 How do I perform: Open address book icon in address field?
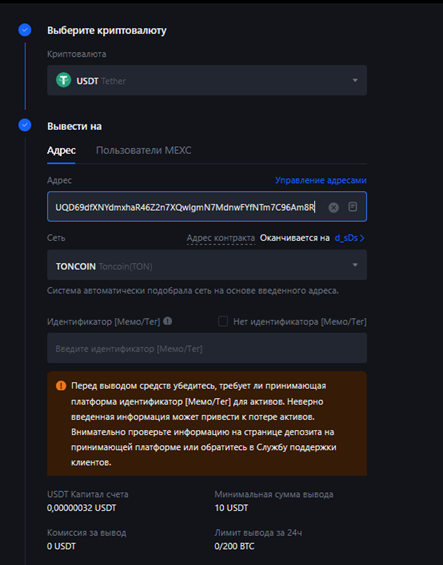[353, 206]
